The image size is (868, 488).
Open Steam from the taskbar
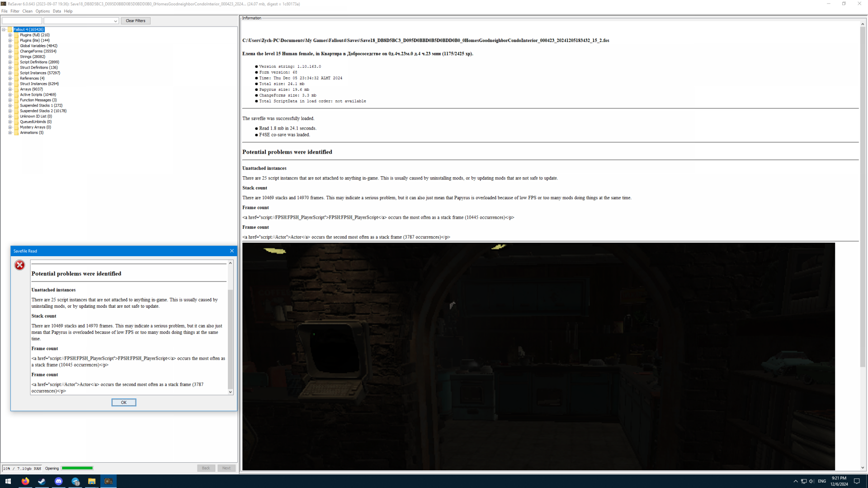(42, 481)
